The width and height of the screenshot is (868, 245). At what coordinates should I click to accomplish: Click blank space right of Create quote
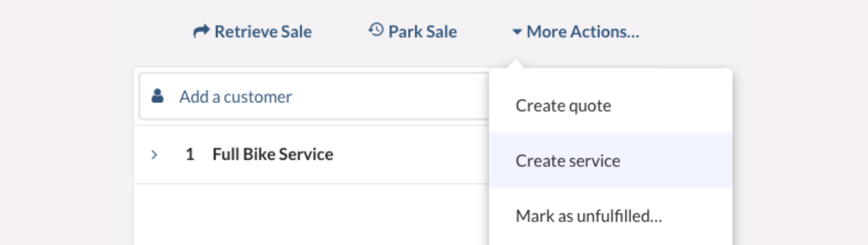coord(674,106)
